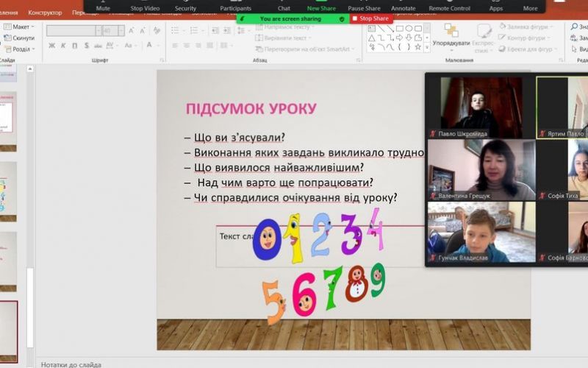Open Remote Control in Zoom toolbar
588x368 pixels.
click(449, 6)
